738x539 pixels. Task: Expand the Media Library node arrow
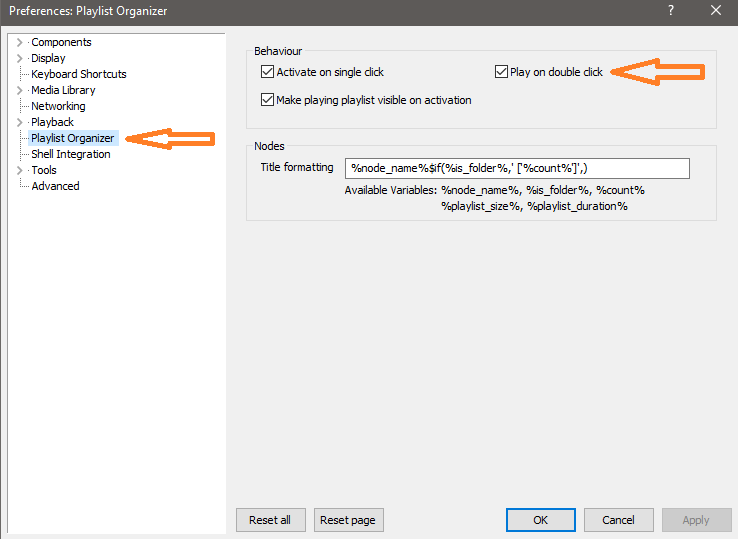coord(19,90)
